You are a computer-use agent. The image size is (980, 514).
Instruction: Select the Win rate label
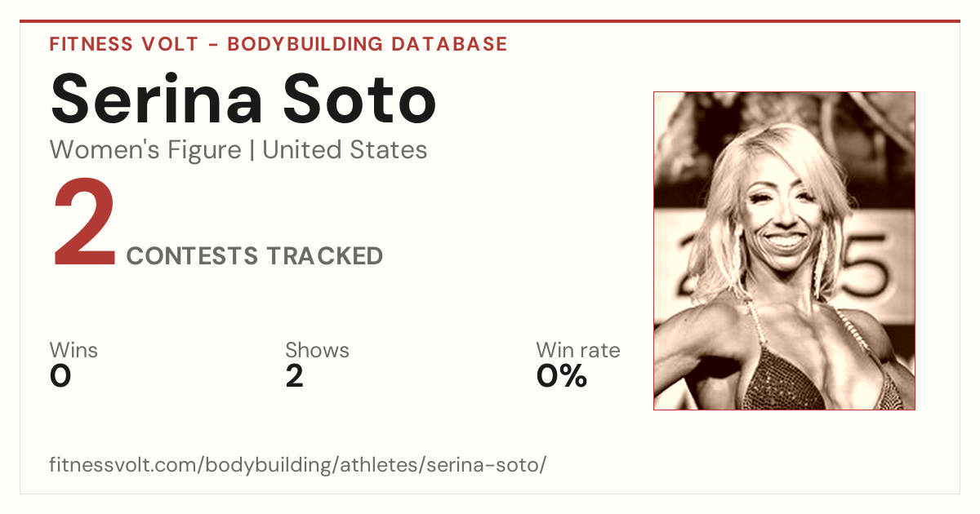[578, 351]
